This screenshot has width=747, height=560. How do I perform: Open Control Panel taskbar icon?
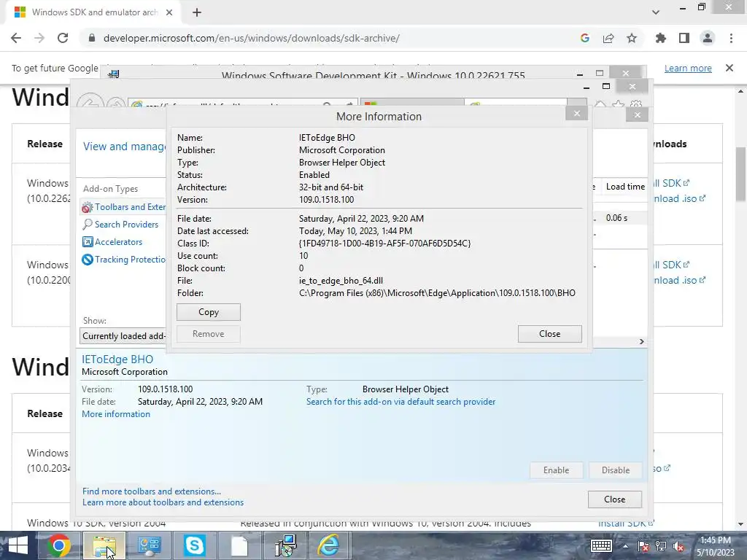click(x=150, y=545)
